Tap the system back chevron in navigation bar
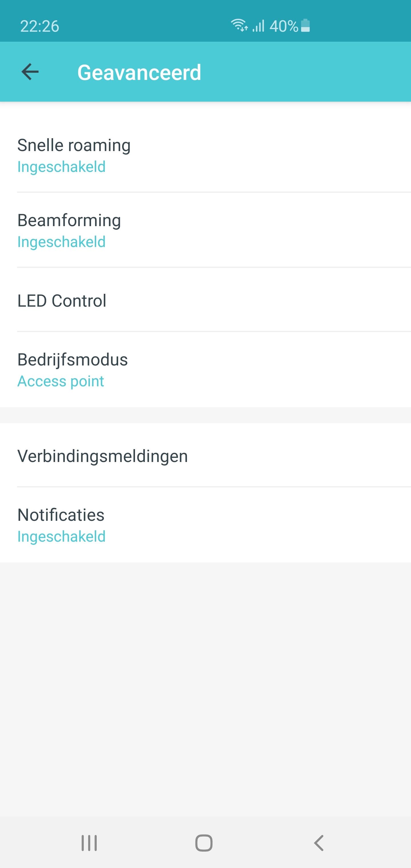The height and width of the screenshot is (868, 411). [318, 843]
